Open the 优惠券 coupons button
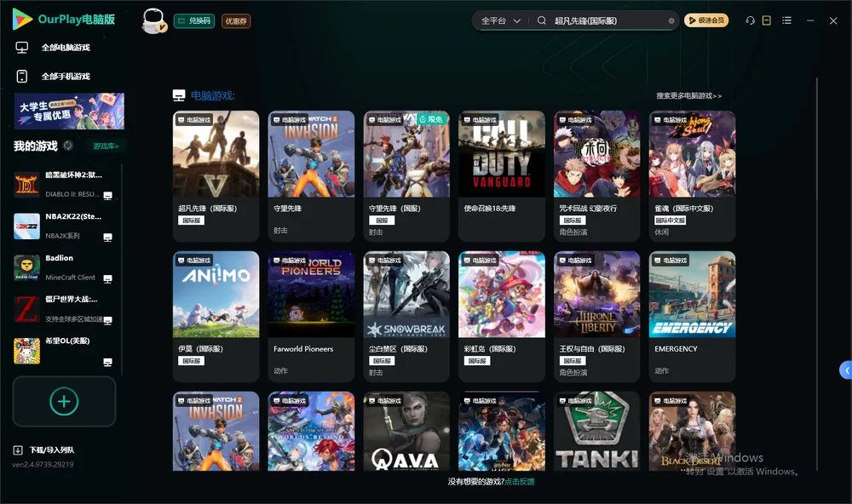Viewport: 852px width, 504px height. click(x=236, y=21)
